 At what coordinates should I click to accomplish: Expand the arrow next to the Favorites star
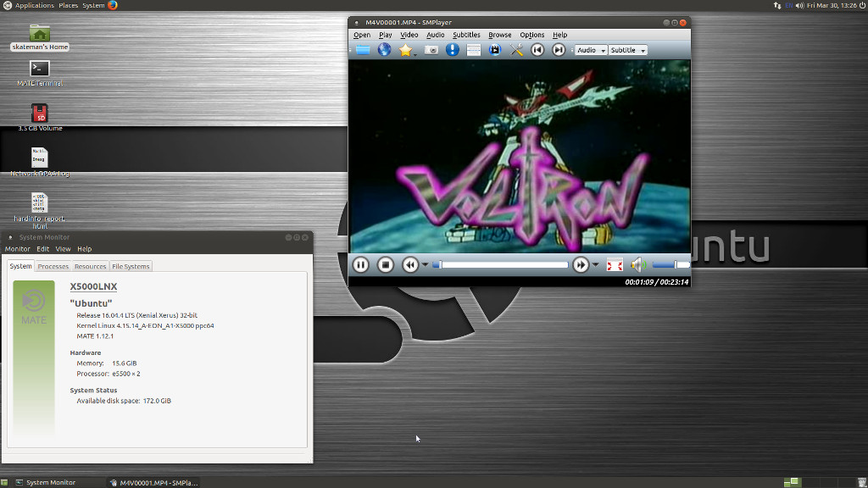[415, 54]
